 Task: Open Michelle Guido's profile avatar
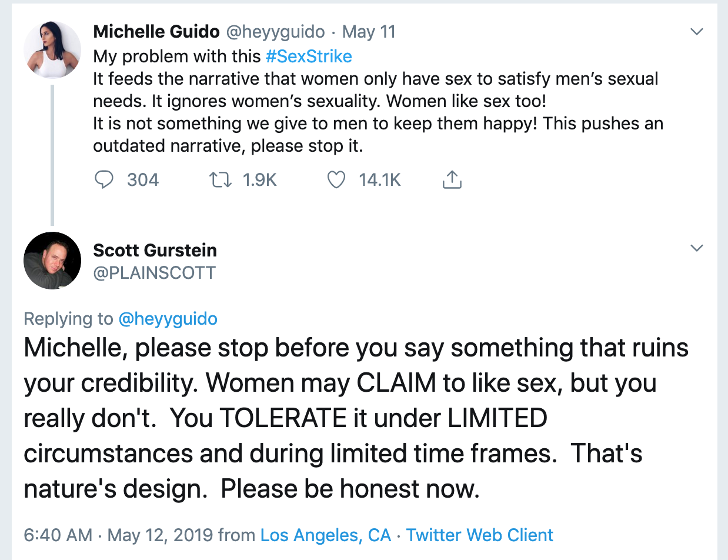52,49
